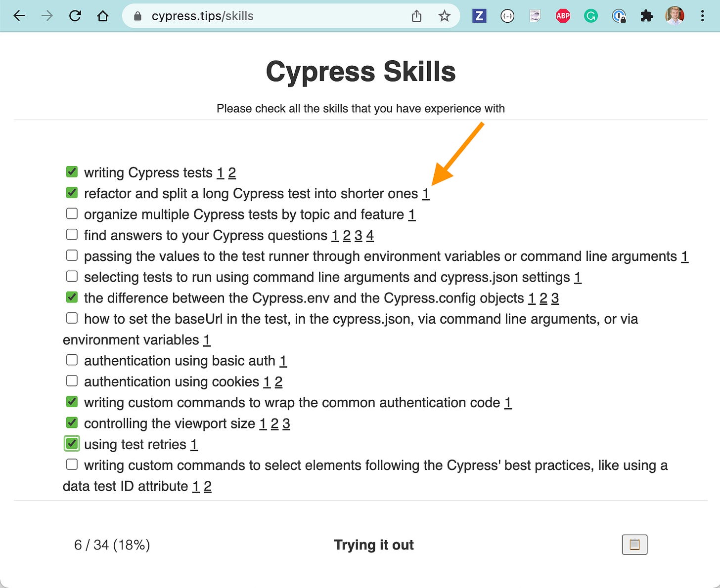Open link 1 for how to set the baseUrl

(x=207, y=340)
